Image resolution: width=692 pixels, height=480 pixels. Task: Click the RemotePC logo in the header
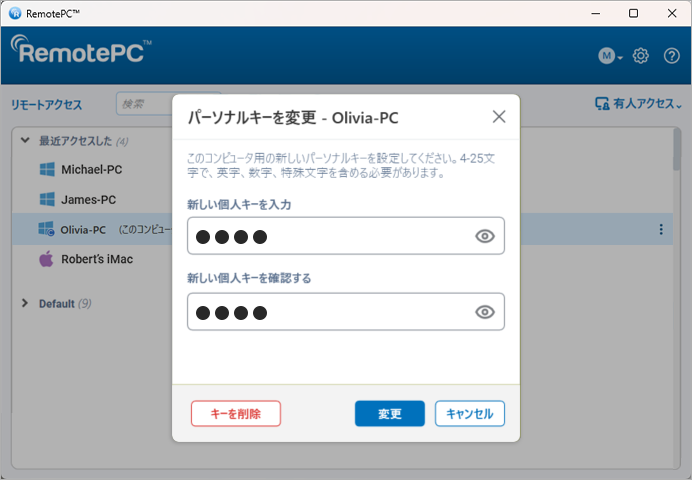[x=81, y=49]
